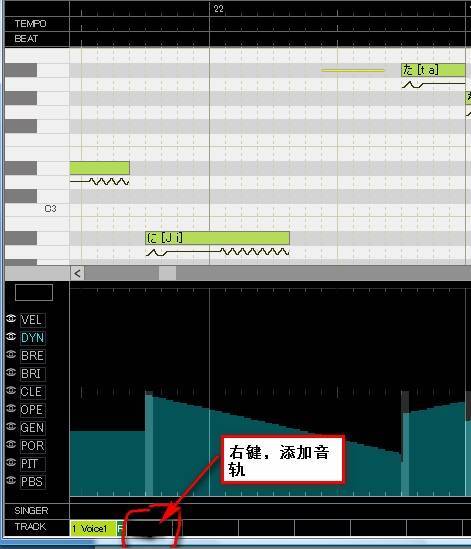471x549 pixels.
Task: Click the eye icon next to OPE
Action: [x=11, y=409]
